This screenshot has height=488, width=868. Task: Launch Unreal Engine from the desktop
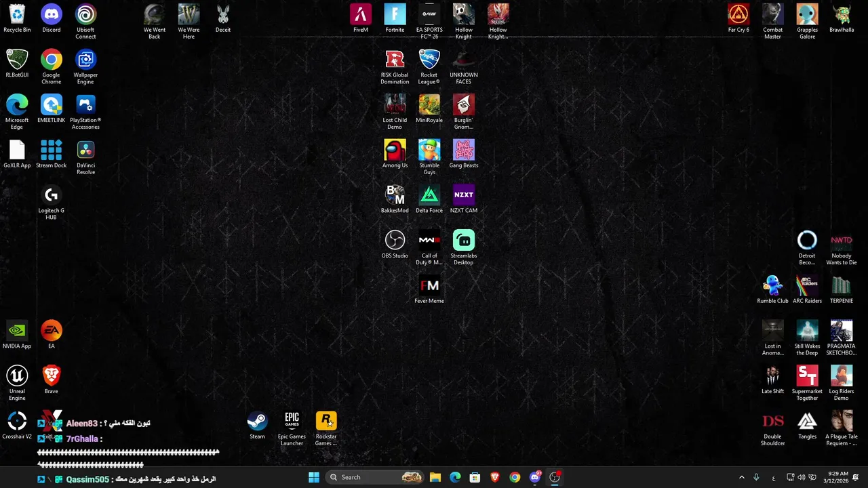point(17,384)
